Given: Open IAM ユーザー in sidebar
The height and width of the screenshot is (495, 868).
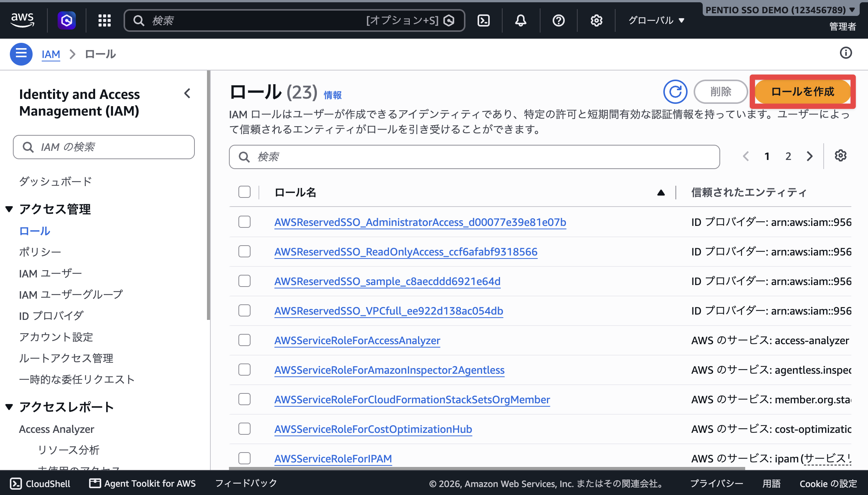Looking at the screenshot, I should (50, 273).
